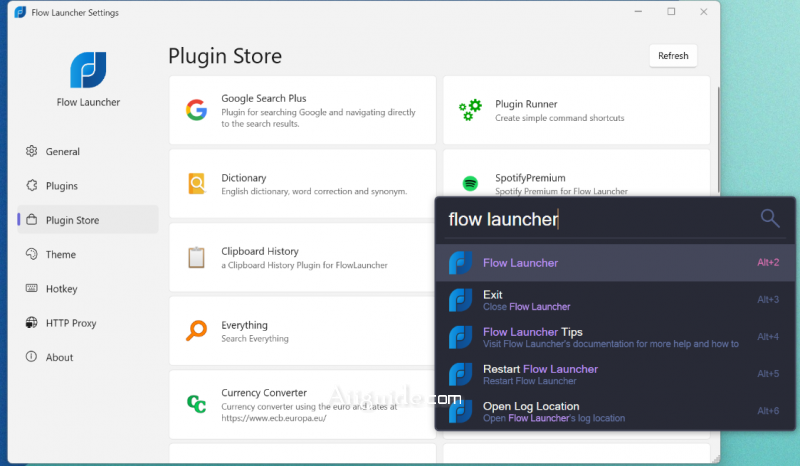The width and height of the screenshot is (800, 466).
Task: Click the Alt+2 shortcut label
Action: coord(768,262)
